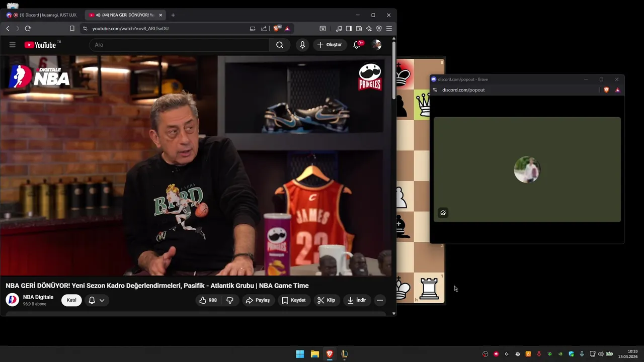Open NBA Digitale channel name link
Screen dimensions: 644x362
click(38, 297)
